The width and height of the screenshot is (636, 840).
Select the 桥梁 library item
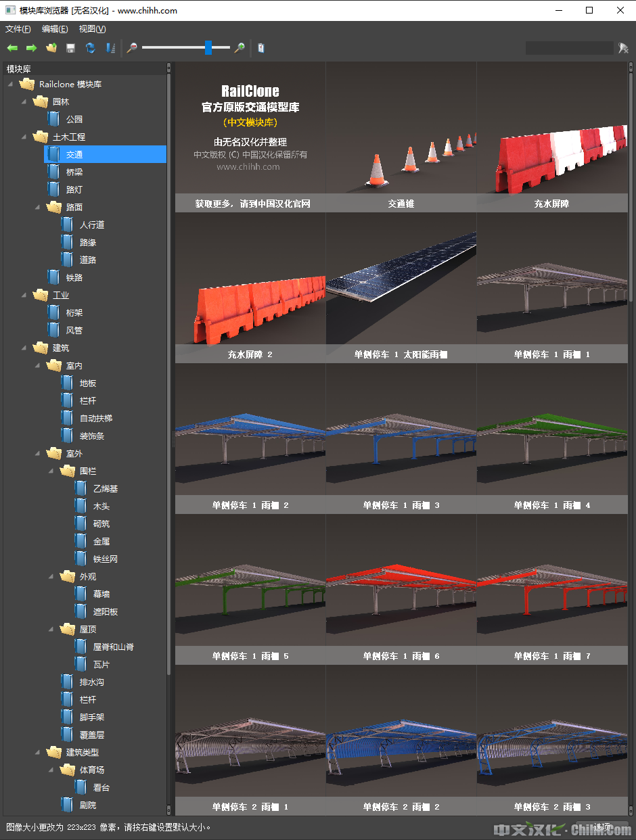click(x=74, y=172)
